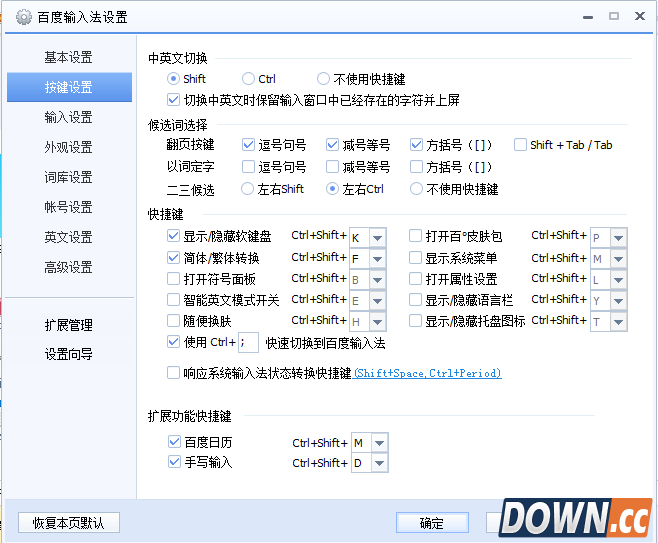
Task: Open key dropdown for 简体/繁体转换 (F)
Action: point(377,259)
